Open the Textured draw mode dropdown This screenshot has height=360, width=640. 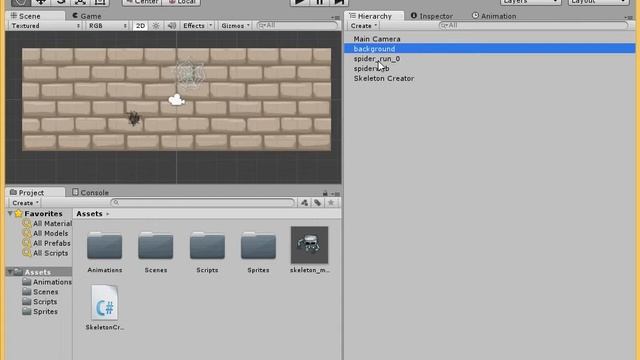[x=45, y=26]
